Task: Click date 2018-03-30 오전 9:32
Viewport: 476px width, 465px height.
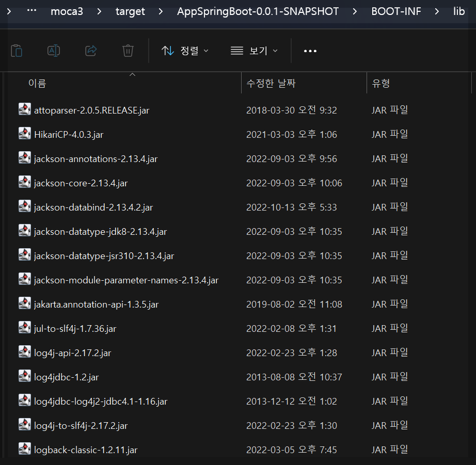Action: pos(291,110)
